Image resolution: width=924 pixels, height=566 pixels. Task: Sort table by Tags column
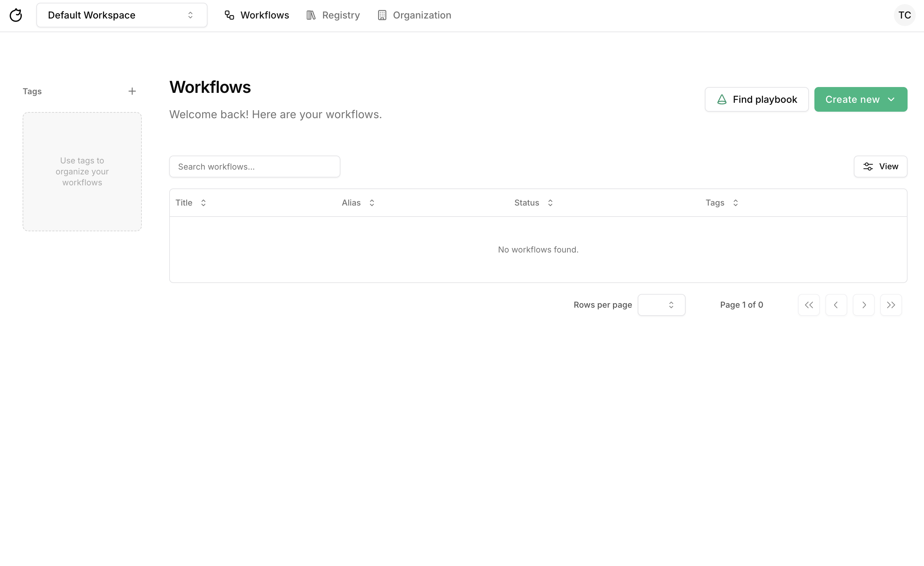click(722, 203)
